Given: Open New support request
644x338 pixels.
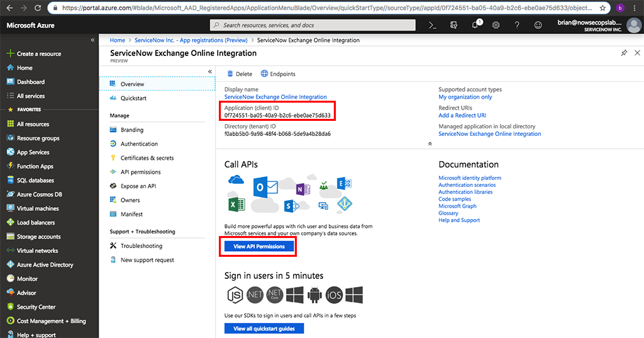Looking at the screenshot, I should tap(142, 260).
